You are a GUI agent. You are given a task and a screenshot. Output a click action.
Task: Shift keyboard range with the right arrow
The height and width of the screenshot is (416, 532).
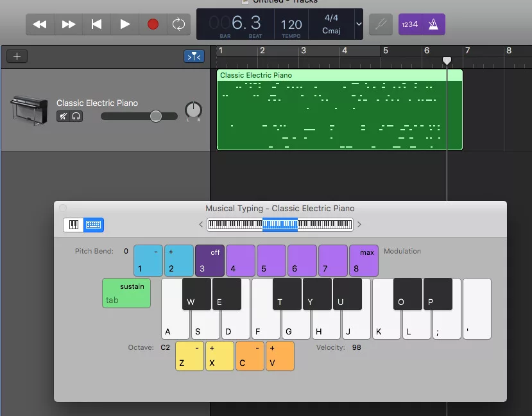359,225
